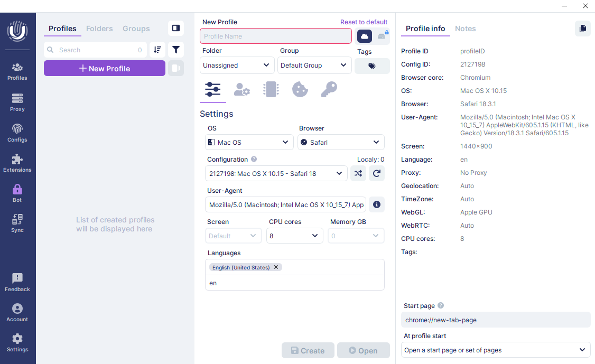Click the New Profile button
The width and height of the screenshot is (595, 364).
pos(105,68)
